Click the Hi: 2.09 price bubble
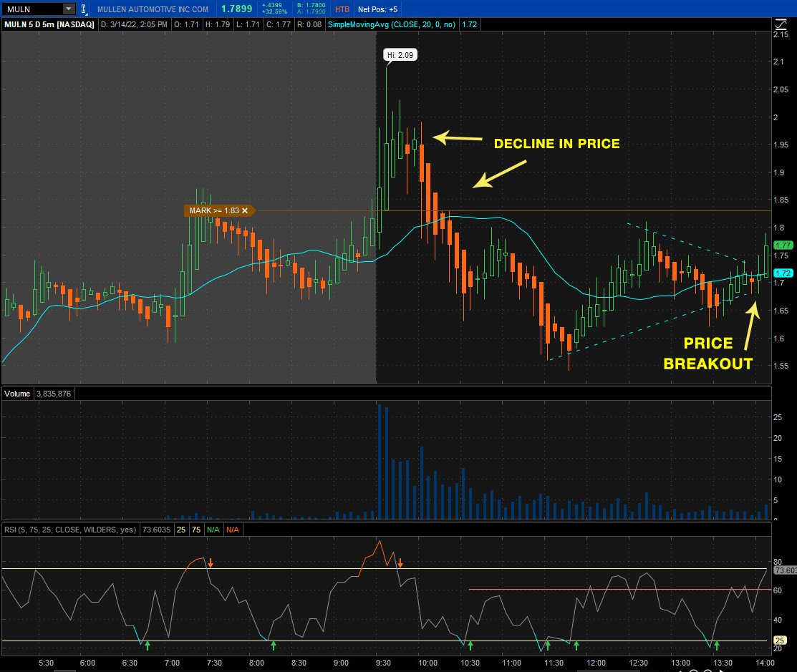This screenshot has width=797, height=672. point(400,55)
